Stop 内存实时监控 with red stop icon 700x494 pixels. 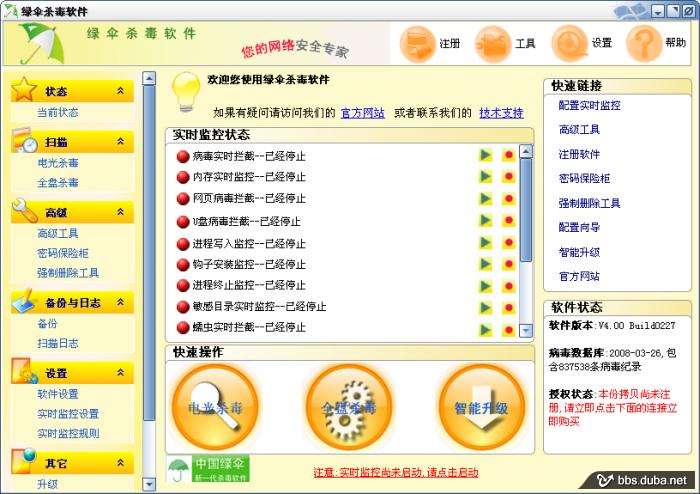tap(508, 177)
